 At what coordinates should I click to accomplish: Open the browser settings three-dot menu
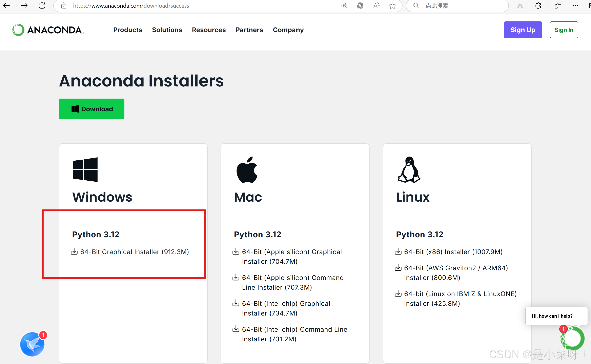tap(575, 5)
